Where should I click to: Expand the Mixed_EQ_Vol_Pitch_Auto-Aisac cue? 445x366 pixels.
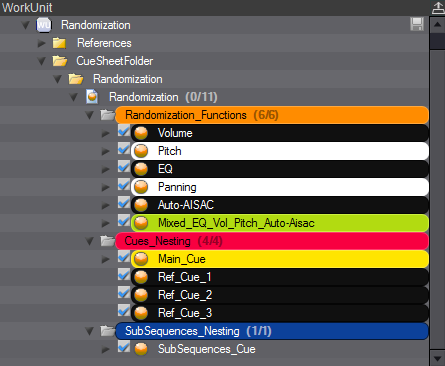[x=105, y=223]
